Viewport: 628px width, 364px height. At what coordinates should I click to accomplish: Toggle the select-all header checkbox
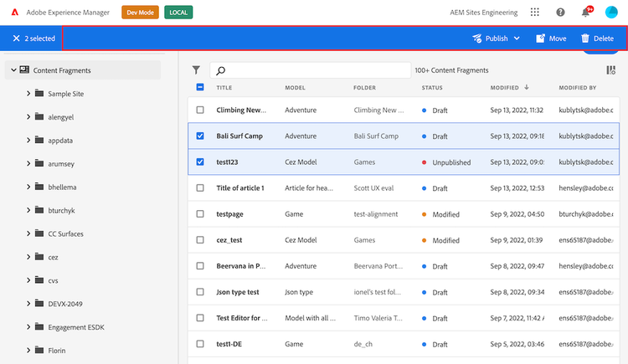[199, 87]
